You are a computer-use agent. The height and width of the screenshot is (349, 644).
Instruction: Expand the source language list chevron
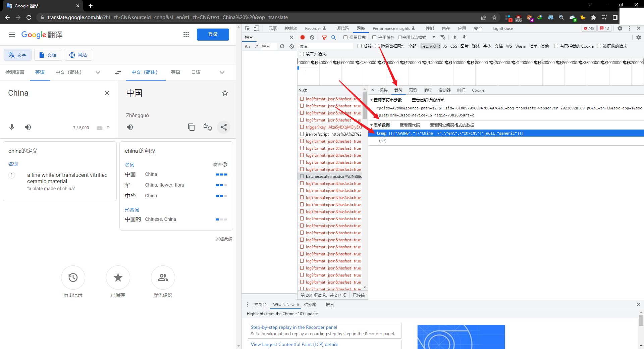[x=98, y=72]
